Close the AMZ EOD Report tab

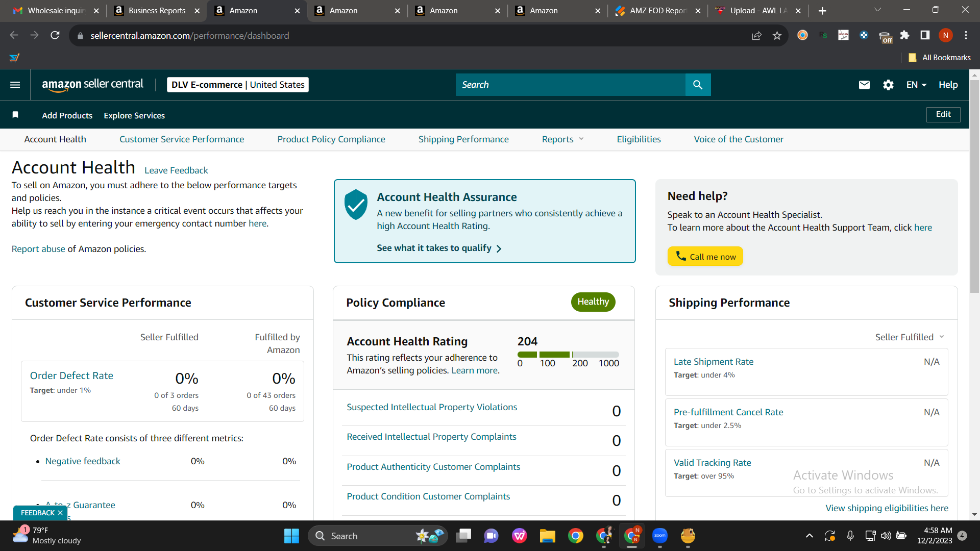point(698,11)
